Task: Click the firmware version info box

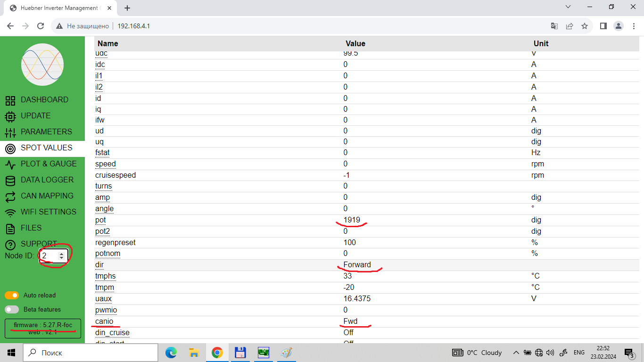Action: coord(42,329)
